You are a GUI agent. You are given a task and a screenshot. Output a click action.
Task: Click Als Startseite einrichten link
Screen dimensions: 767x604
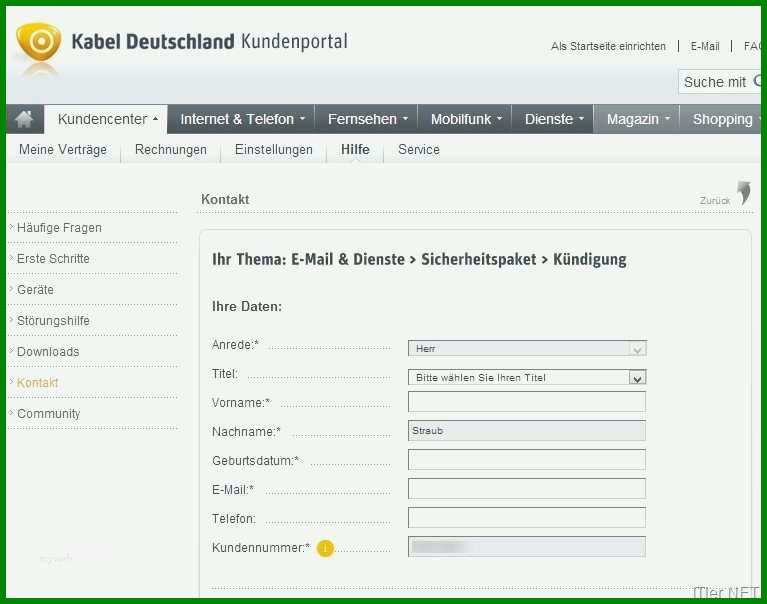608,46
